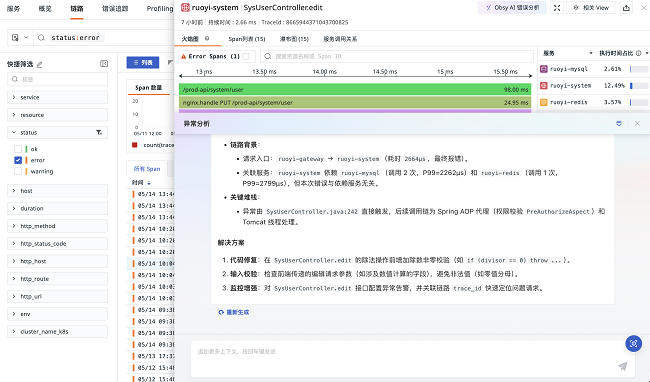Check the ok status checkbox
Image resolution: width=650 pixels, height=382 pixels.
tap(18, 149)
